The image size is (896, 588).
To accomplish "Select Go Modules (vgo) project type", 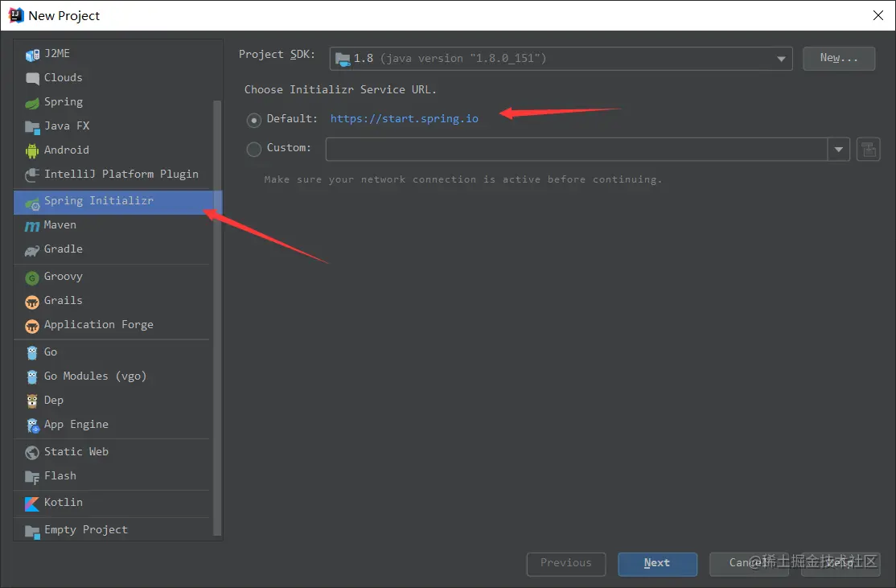I will pos(112,376).
